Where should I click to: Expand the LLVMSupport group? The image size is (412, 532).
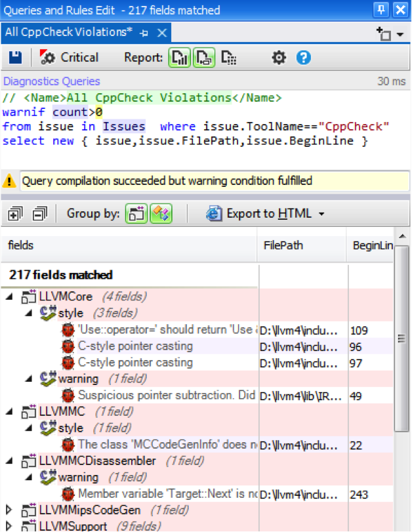(9, 526)
